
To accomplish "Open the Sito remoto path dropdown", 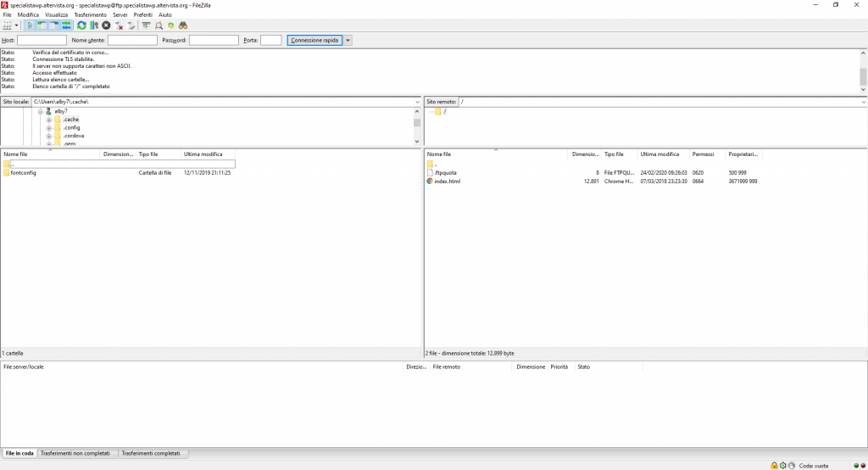I will pos(861,102).
